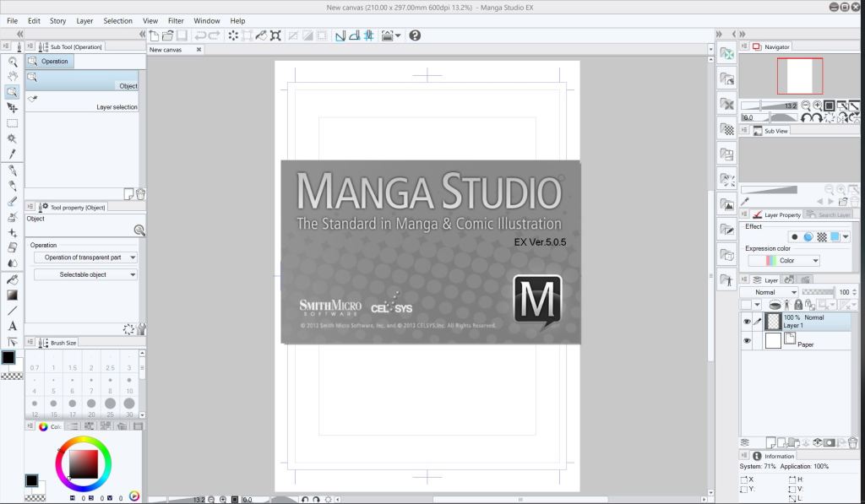Open the Expression color dropdown
This screenshot has height=504, width=865.
point(784,261)
